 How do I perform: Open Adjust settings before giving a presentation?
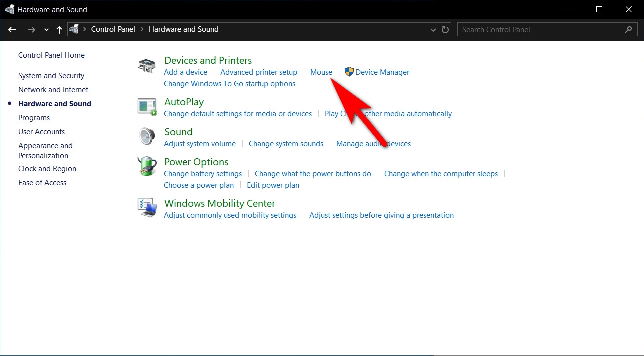(x=381, y=215)
